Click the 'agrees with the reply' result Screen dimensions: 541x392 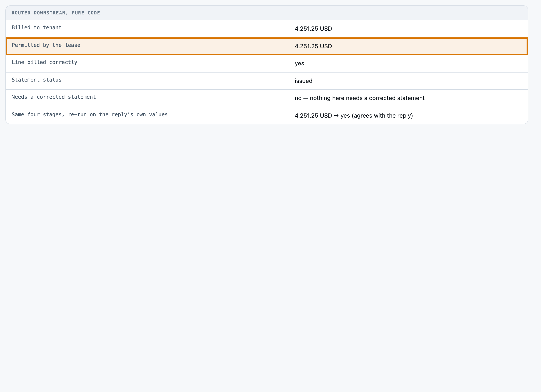click(382, 116)
